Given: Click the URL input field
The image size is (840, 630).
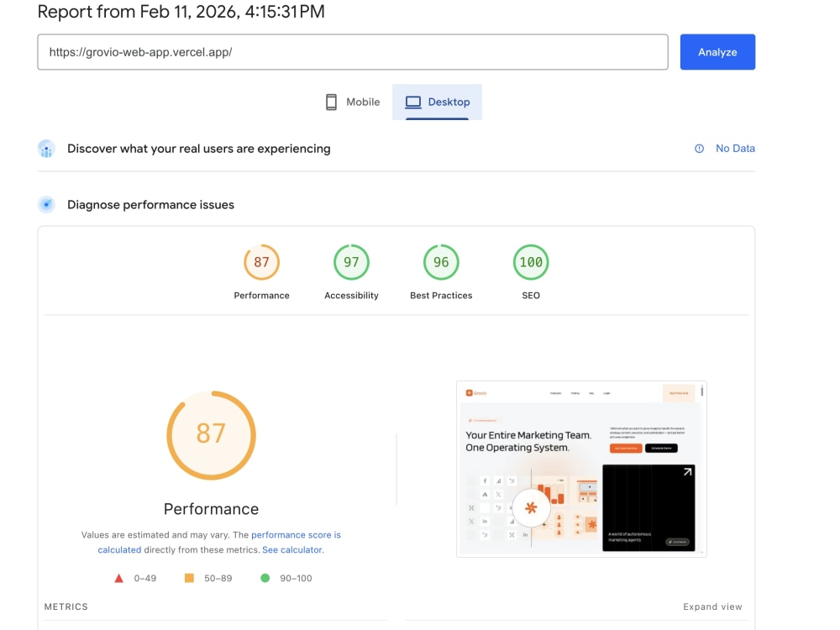Looking at the screenshot, I should (353, 52).
